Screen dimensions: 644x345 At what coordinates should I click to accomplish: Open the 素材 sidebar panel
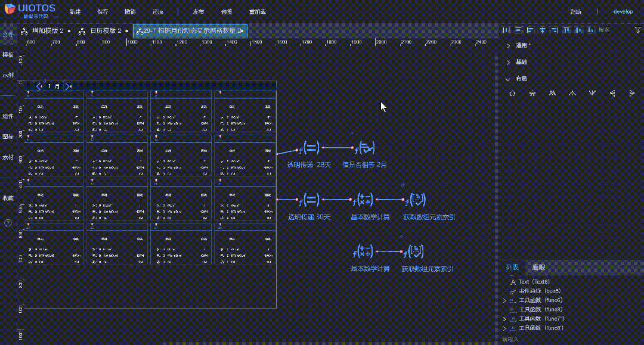8,157
